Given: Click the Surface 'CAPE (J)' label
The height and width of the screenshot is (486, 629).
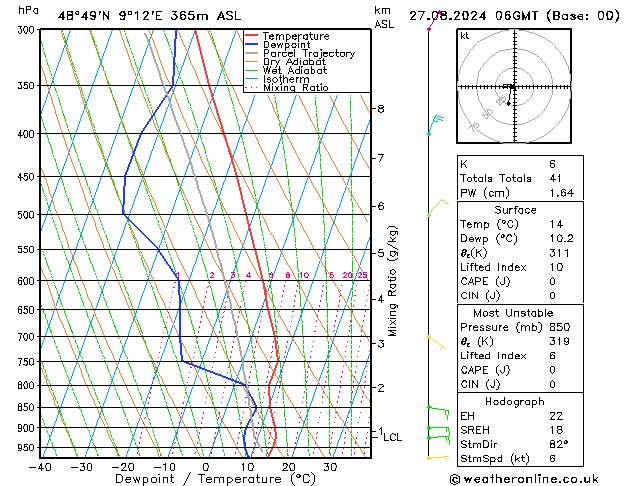Looking at the screenshot, I should click(x=485, y=281).
